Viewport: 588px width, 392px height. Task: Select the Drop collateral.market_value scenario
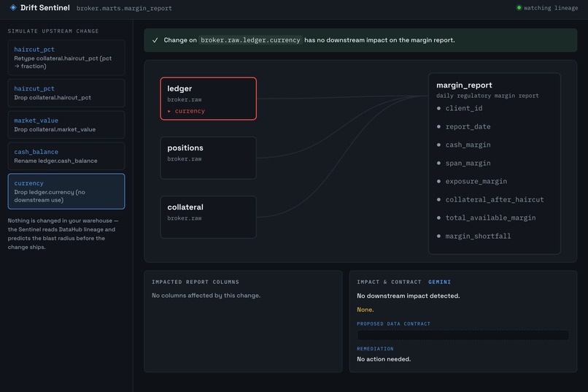pyautogui.click(x=66, y=125)
